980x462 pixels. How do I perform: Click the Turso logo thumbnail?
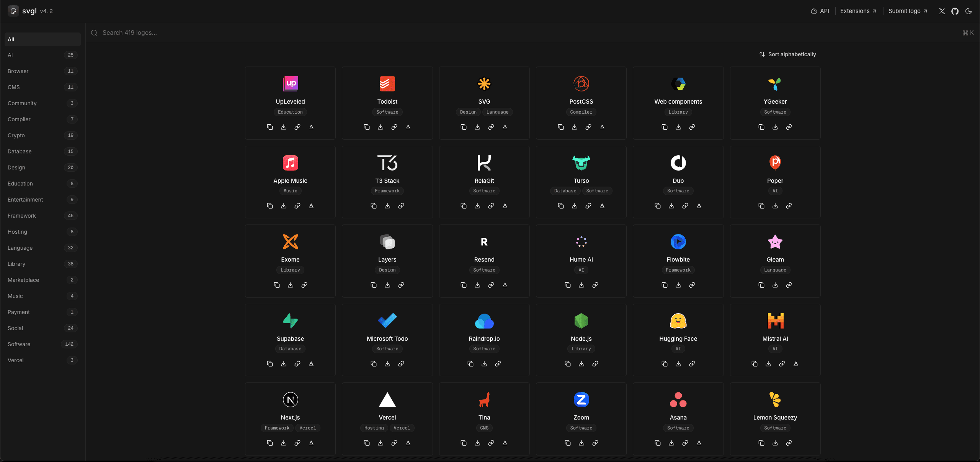click(x=581, y=163)
